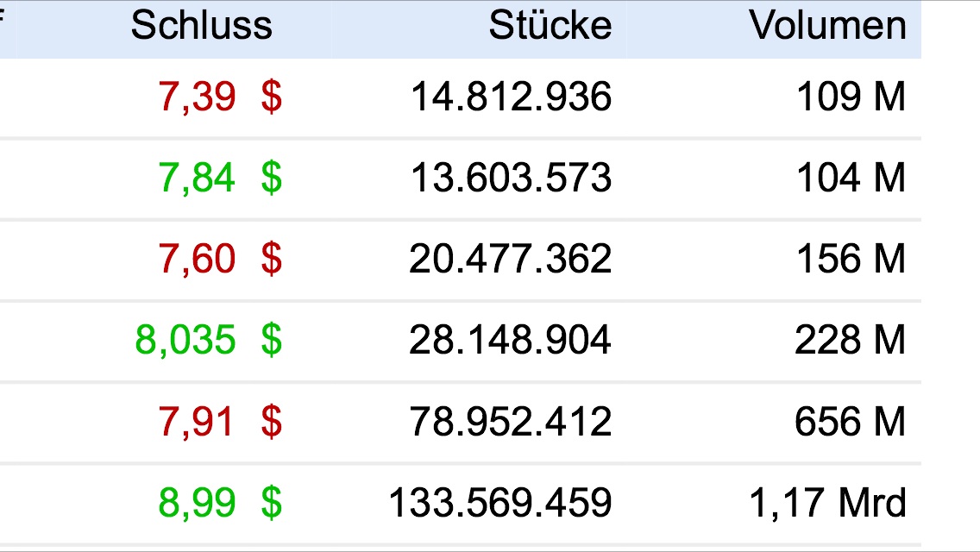Select the 14.812.936 Stücke cell

pos(511,97)
